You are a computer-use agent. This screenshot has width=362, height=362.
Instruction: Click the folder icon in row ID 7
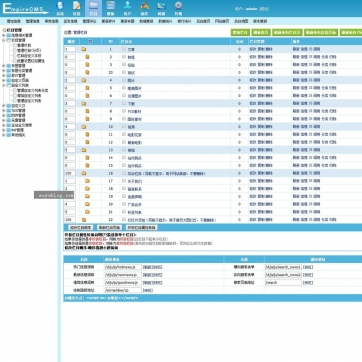point(84,104)
